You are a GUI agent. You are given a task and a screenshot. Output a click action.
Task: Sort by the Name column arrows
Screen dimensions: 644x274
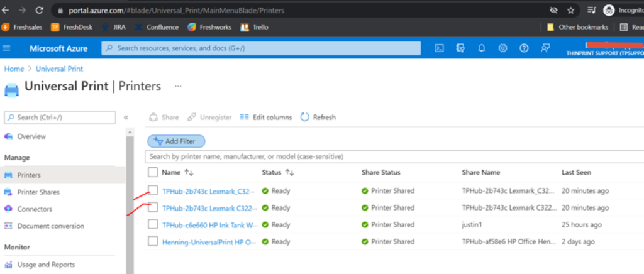click(189, 173)
